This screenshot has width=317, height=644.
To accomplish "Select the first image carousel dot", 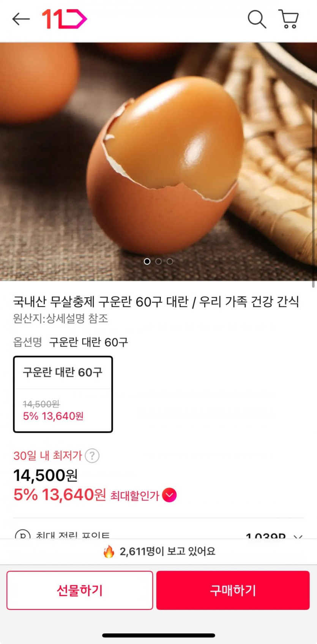I will coord(147,261).
